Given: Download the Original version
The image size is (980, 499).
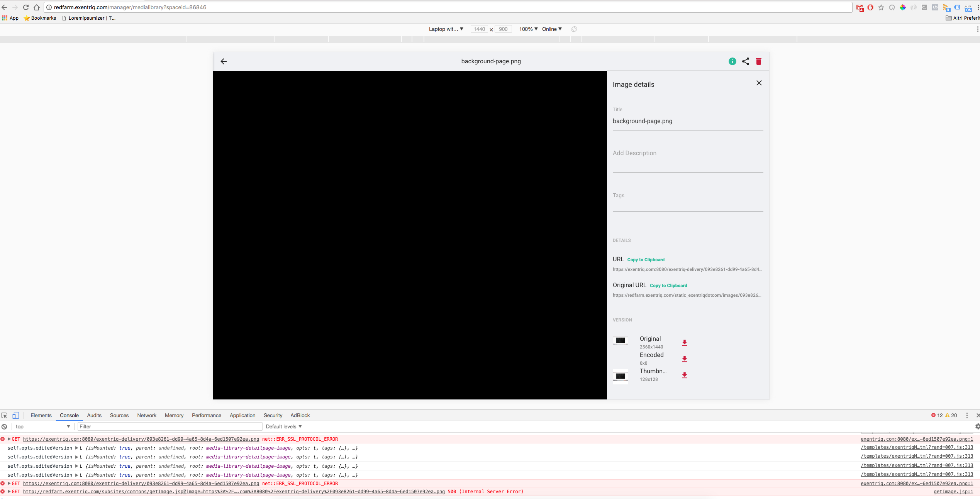Looking at the screenshot, I should (684, 343).
